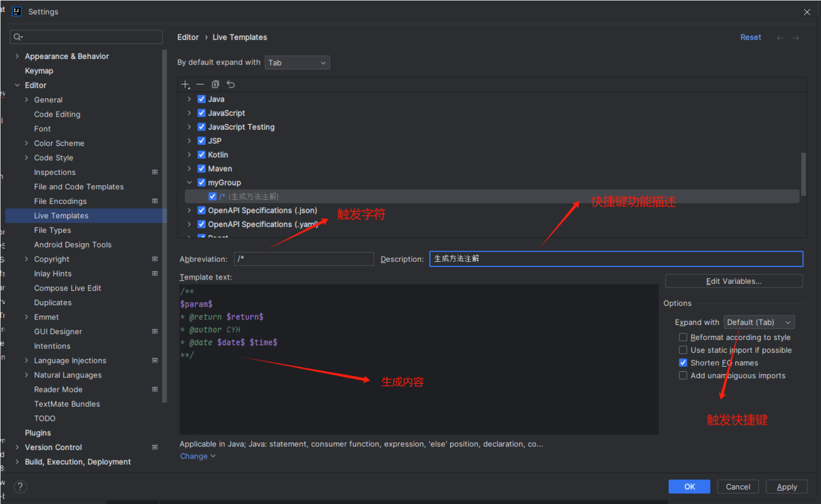The image size is (821, 504).
Task: Click the template list scrollbar
Action: 803,174
